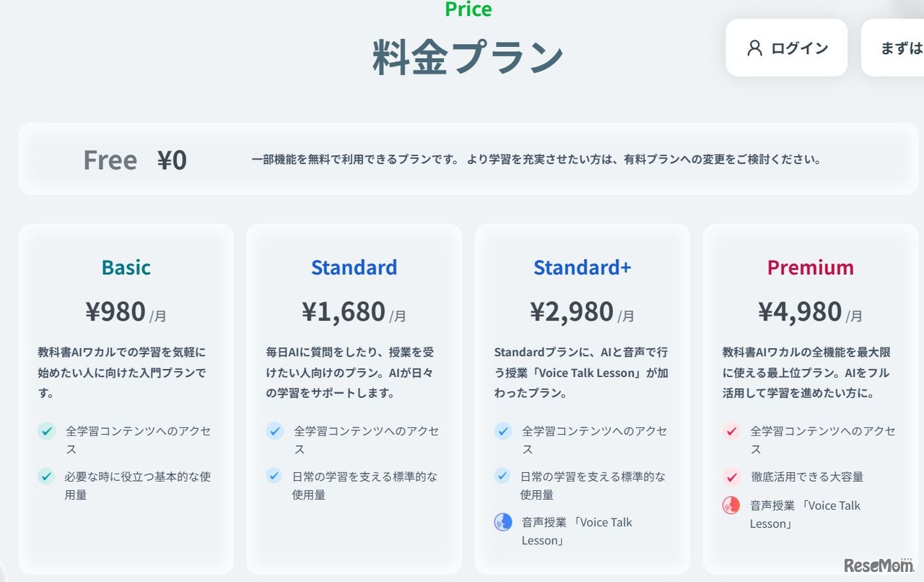Choose the Standard+ plan heading

[582, 268]
